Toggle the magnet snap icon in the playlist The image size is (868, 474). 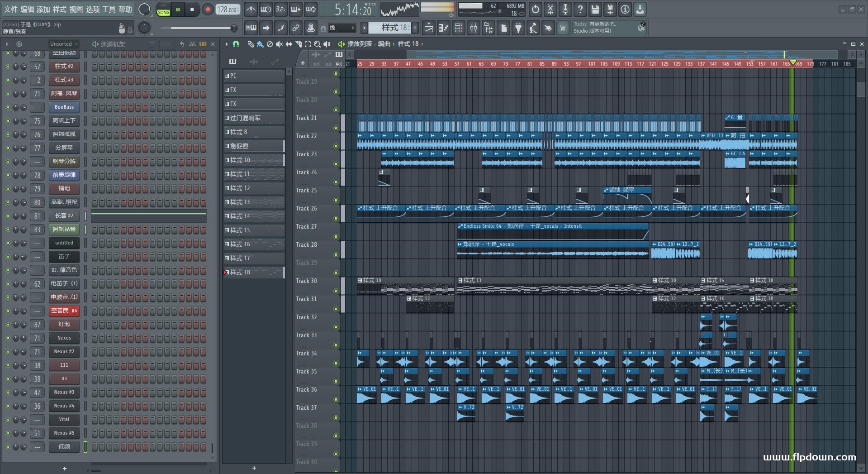(236, 44)
